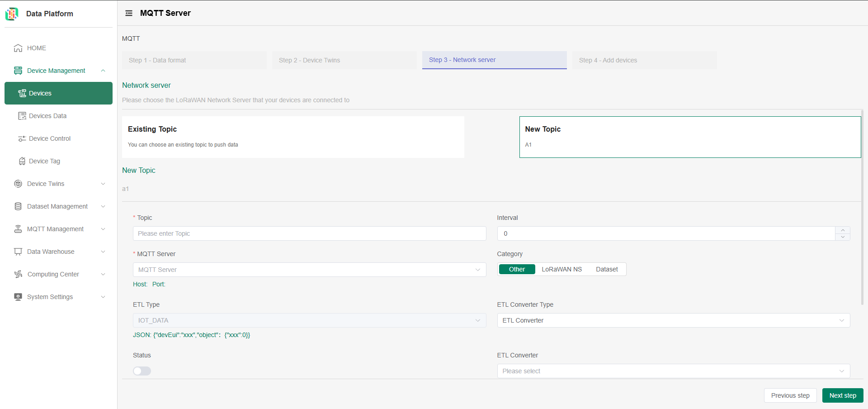This screenshot has width=868, height=409.
Task: Click the Data Warehouse icon
Action: [18, 252]
